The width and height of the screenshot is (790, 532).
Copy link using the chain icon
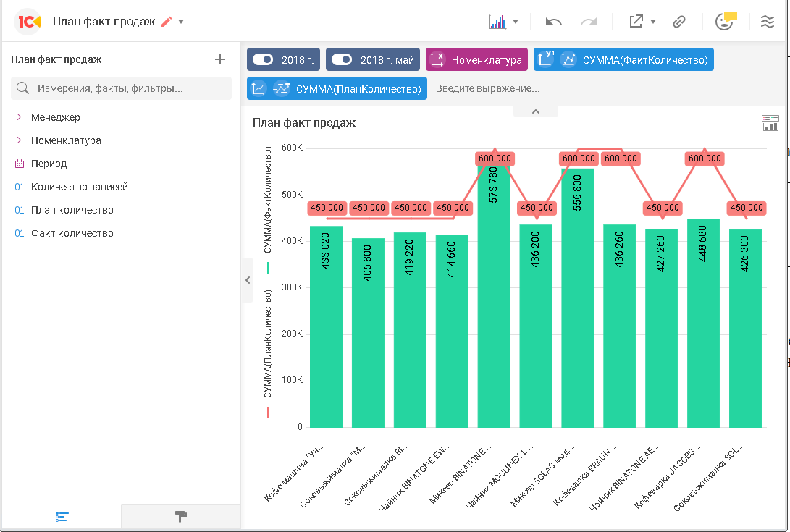[x=678, y=22]
